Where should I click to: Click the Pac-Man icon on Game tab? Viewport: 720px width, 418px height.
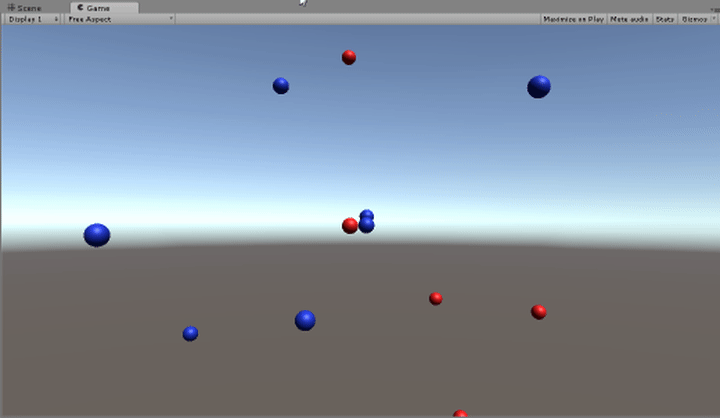click(x=80, y=7)
